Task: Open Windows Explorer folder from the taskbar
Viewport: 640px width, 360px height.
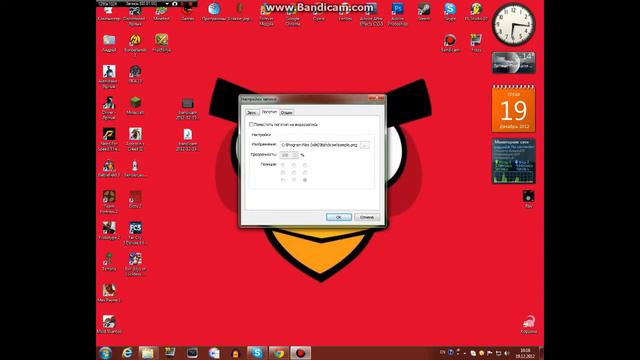Action: (147, 353)
